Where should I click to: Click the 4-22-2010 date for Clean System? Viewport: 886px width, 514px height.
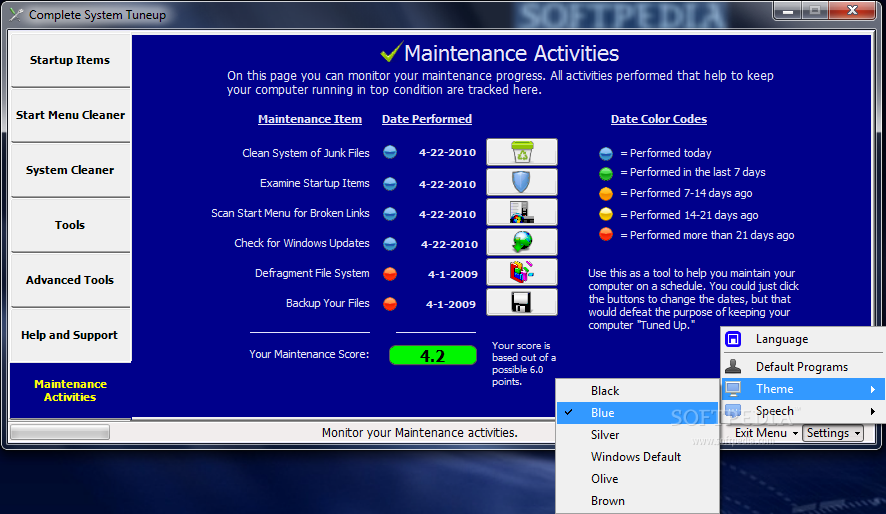click(x=447, y=153)
